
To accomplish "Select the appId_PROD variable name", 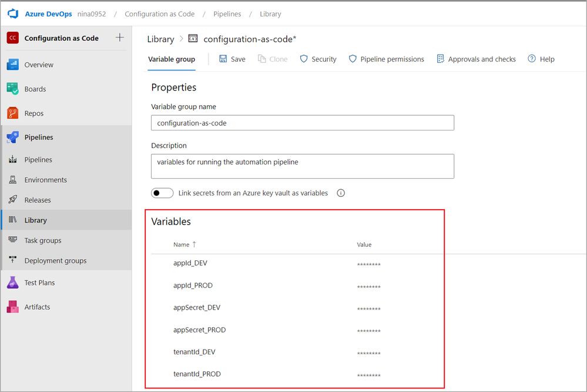I will coord(193,285).
